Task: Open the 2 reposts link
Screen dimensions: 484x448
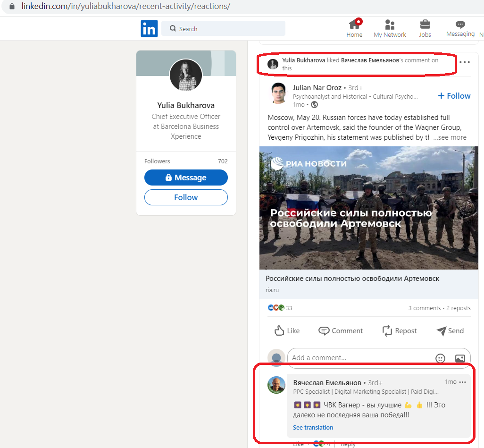Action: pos(459,308)
